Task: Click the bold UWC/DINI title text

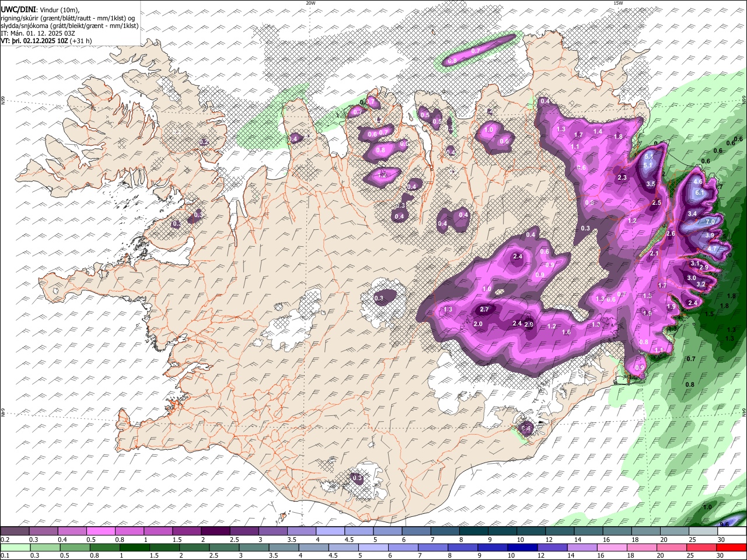Action: click(x=18, y=10)
